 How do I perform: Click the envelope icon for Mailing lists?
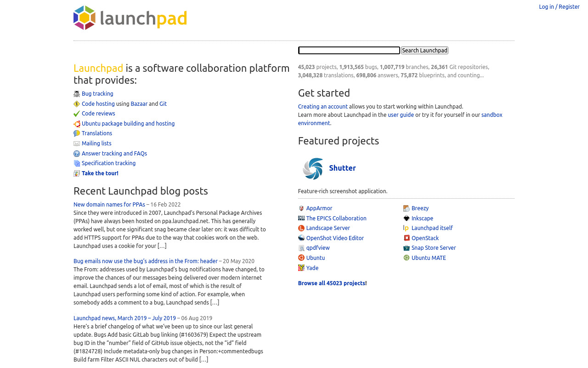pyautogui.click(x=77, y=144)
